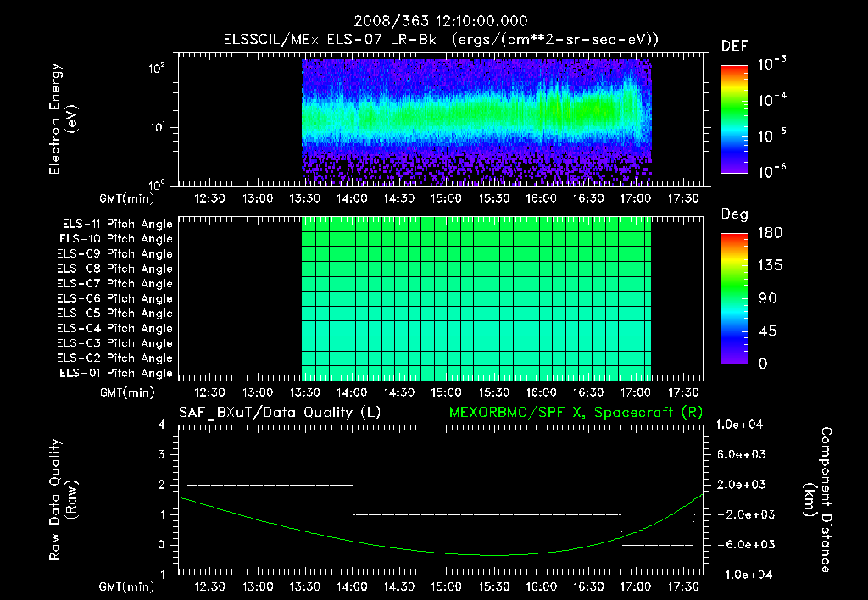Select the ELS-04 Pitch Angle row label

pyautogui.click(x=115, y=329)
